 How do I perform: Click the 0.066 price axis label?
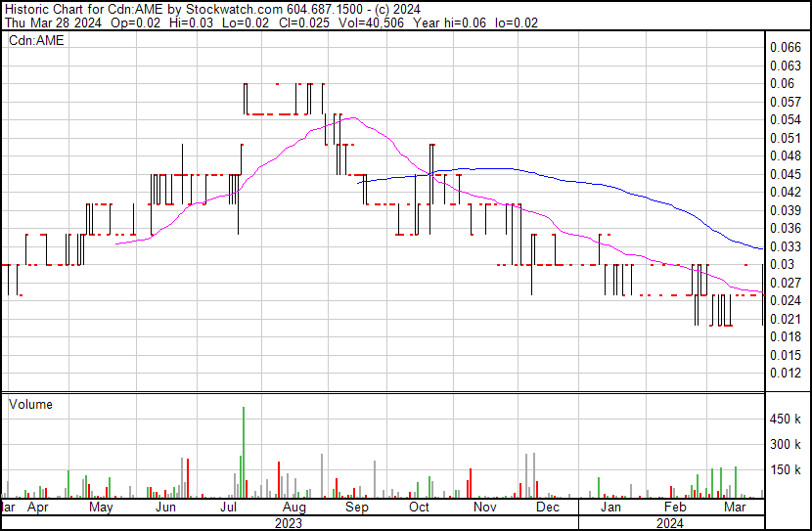(786, 47)
